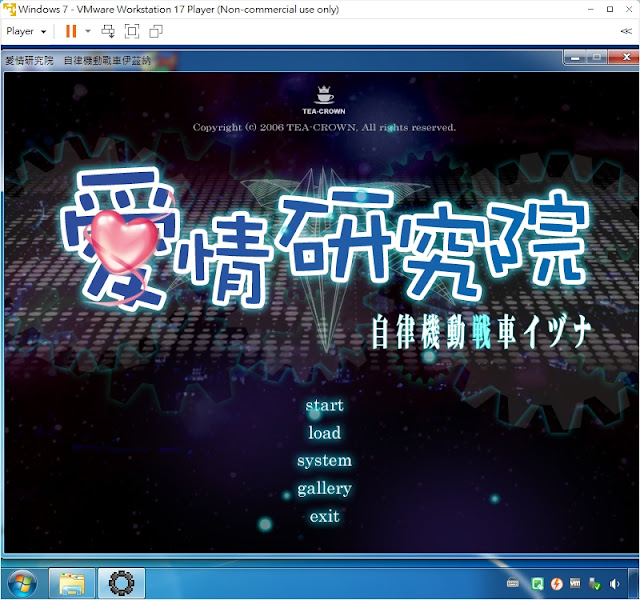Viewport: 640px width, 600px height.
Task: Maximize the game window
Action: coord(597,58)
